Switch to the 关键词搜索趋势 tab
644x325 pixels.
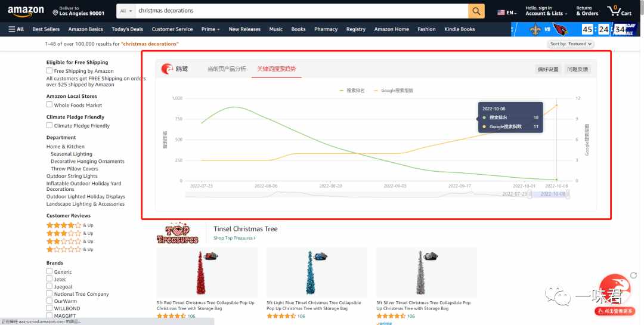277,69
